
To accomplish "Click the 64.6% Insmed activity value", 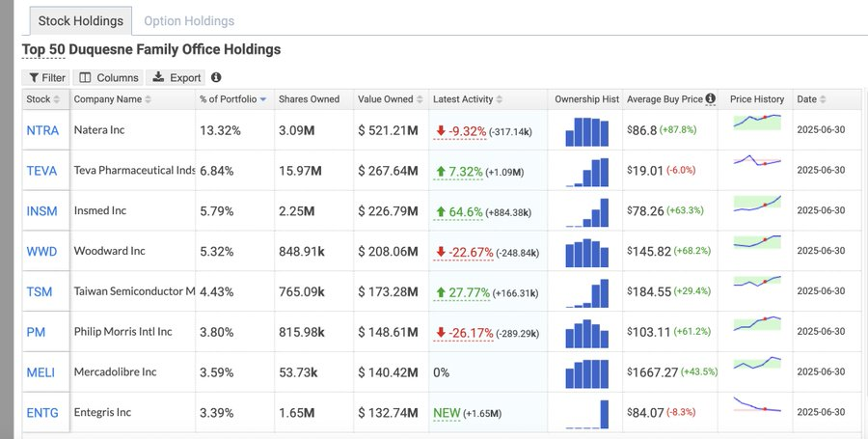I will (459, 212).
